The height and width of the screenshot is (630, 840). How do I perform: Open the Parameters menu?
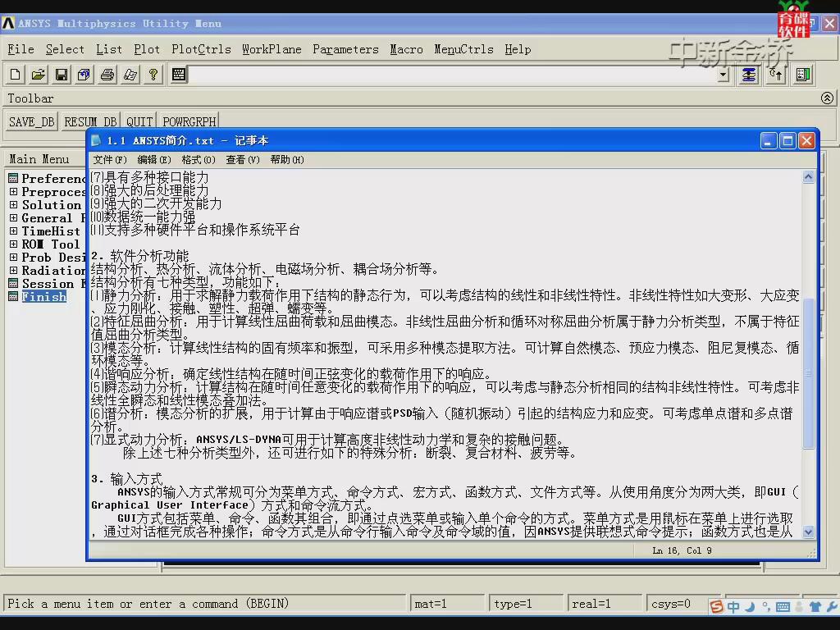(x=345, y=49)
